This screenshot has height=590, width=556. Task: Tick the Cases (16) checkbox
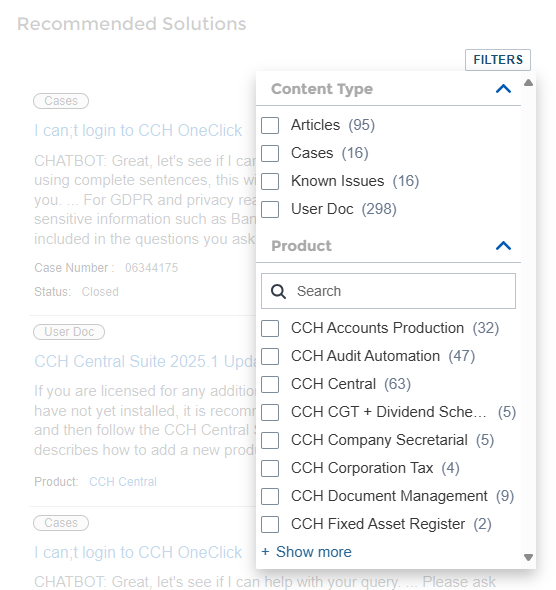pos(270,153)
